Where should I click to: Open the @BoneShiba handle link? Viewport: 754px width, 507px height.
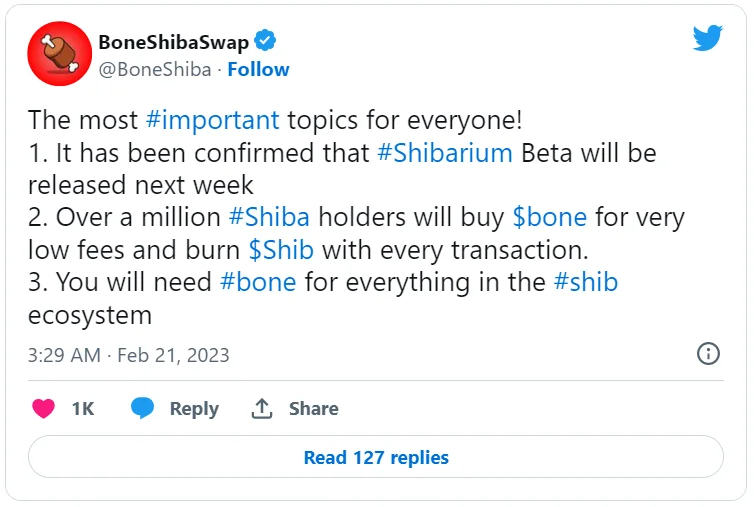click(x=155, y=70)
